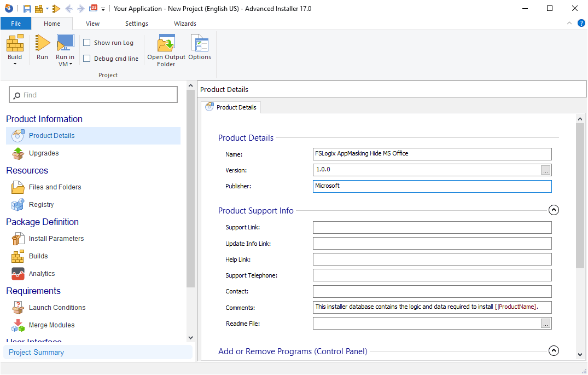
Task: Click the Open Output Folder icon
Action: 166,43
